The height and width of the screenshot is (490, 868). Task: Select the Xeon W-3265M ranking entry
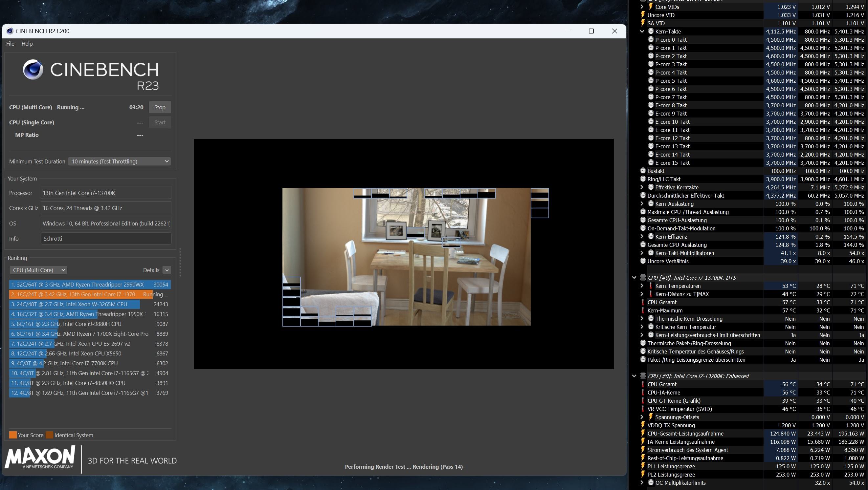coord(90,304)
